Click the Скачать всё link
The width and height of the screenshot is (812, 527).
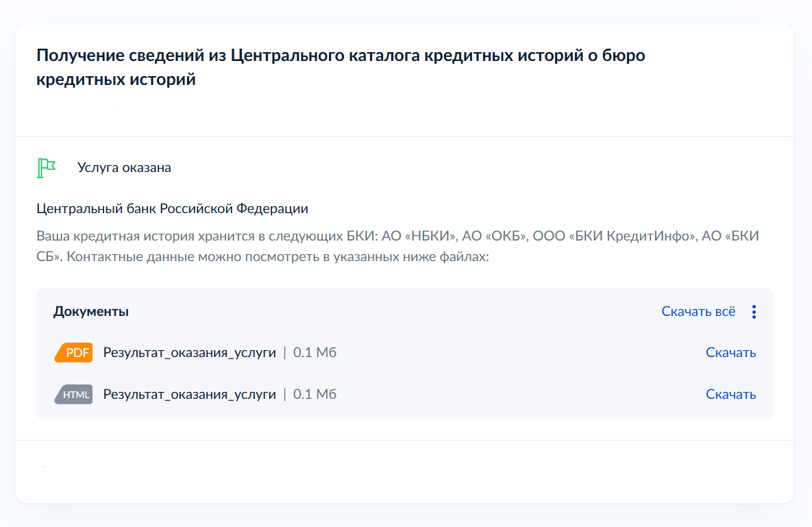click(x=698, y=312)
